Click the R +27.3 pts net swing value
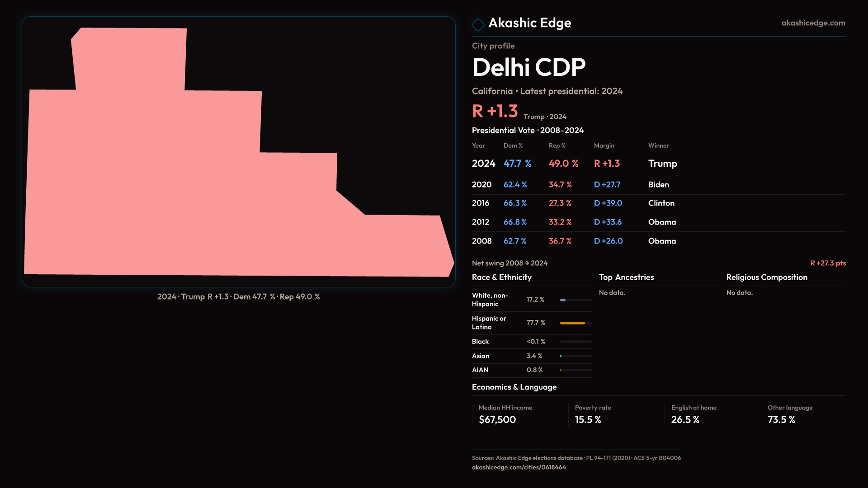Screen dimensions: 868x488 (x=828, y=263)
